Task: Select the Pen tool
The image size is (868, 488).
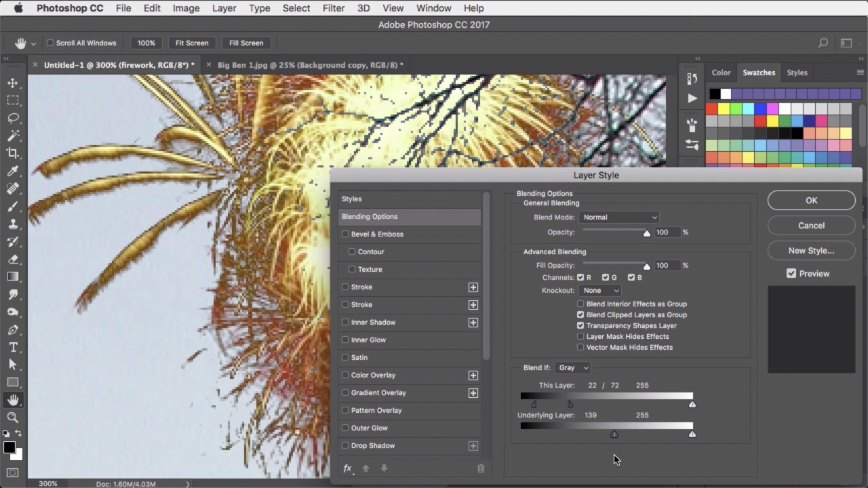Action: point(13,329)
